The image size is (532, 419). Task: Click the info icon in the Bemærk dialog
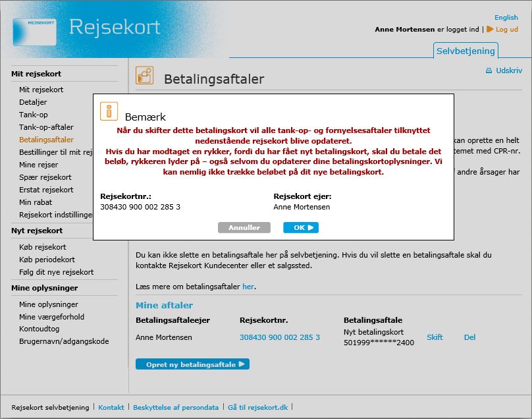tap(110, 111)
